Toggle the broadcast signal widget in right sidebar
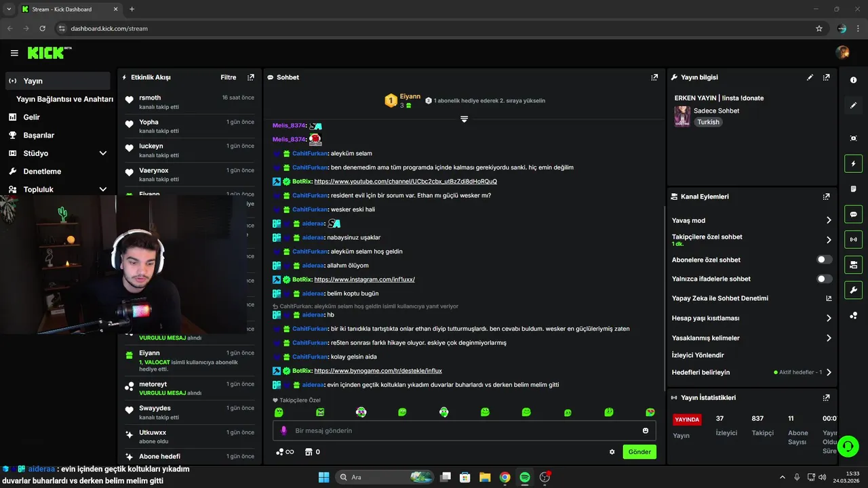Image resolution: width=868 pixels, height=488 pixels. tap(853, 239)
